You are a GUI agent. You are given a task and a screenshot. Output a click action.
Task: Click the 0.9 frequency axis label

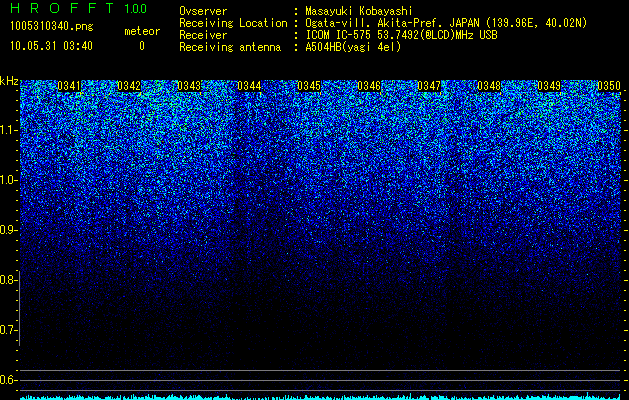[x=8, y=230]
